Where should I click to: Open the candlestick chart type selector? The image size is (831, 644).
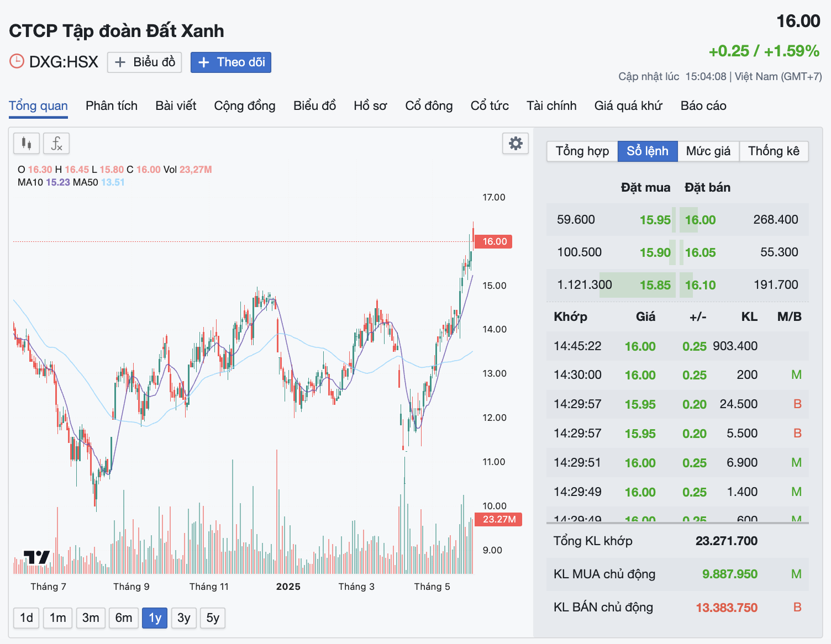(27, 144)
